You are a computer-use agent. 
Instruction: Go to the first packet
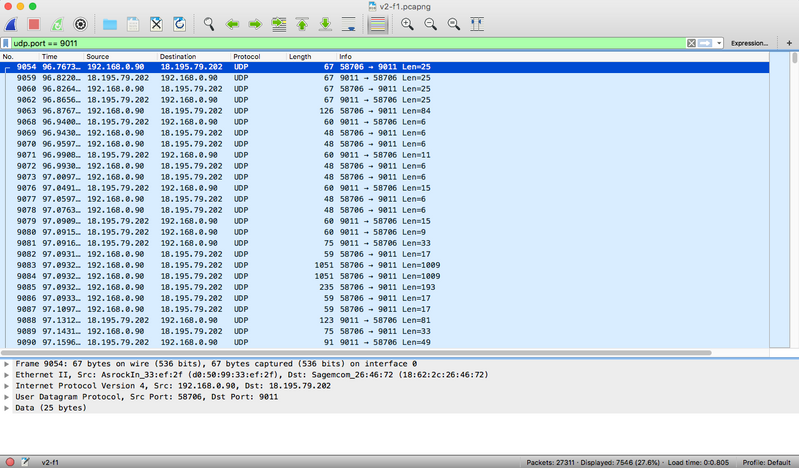tap(302, 24)
